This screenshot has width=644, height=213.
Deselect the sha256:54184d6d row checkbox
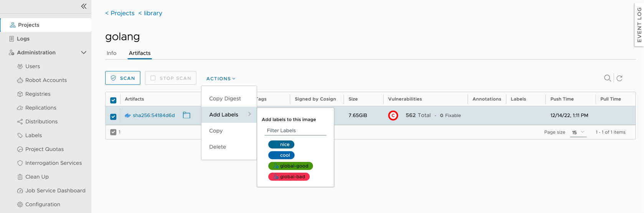(x=113, y=116)
